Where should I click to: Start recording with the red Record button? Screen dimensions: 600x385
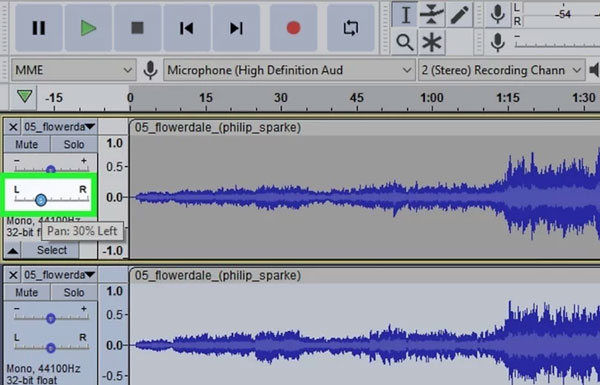[293, 28]
